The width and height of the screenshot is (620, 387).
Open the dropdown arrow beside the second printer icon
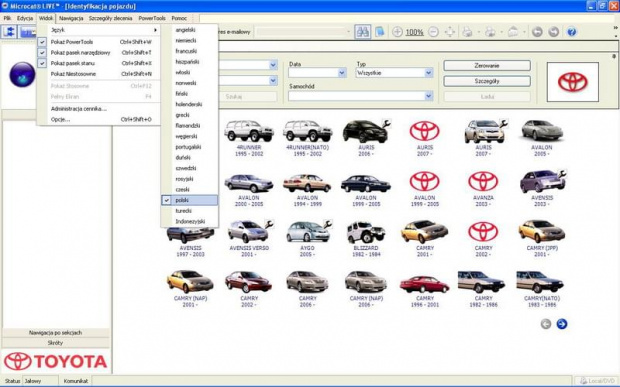pyautogui.click(x=501, y=32)
